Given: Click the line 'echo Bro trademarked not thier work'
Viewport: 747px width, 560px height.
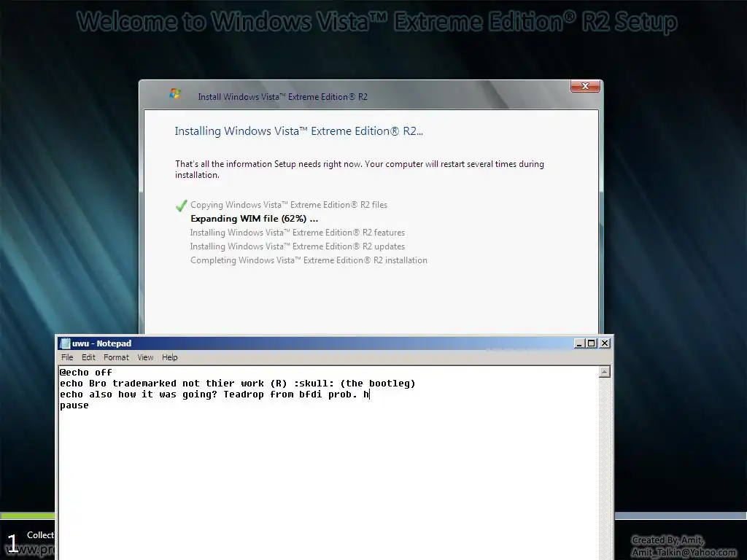Looking at the screenshot, I should [x=237, y=384].
